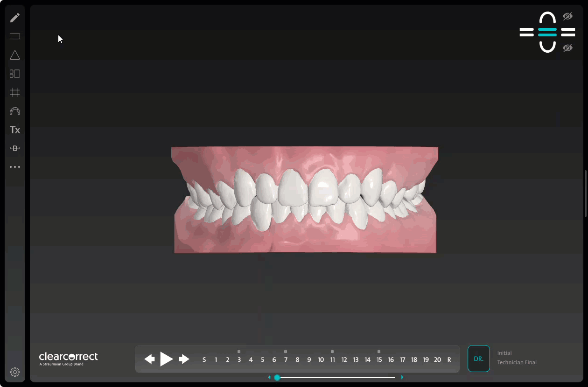Select the Bolton analysis tool
The width and height of the screenshot is (588, 387).
(14, 148)
